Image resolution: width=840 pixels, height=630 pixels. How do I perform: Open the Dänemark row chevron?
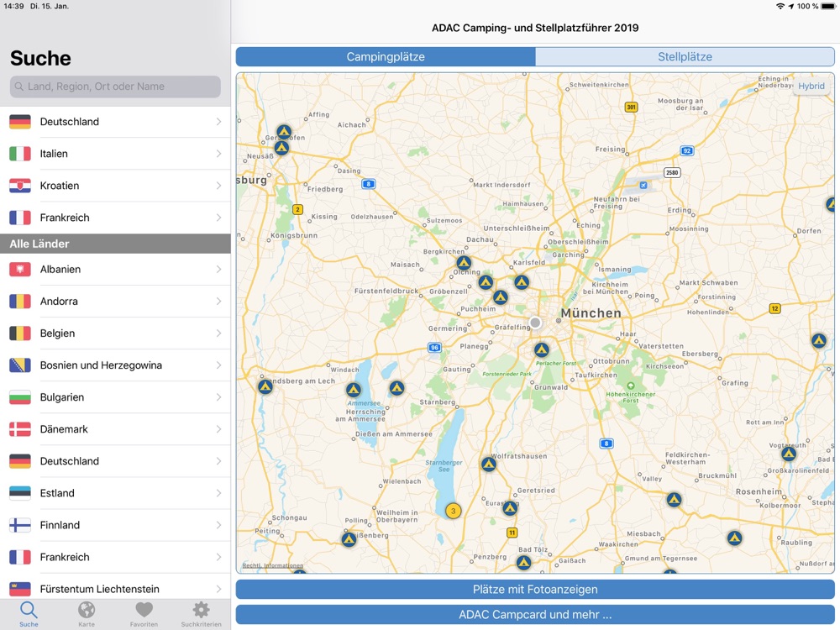(x=218, y=429)
